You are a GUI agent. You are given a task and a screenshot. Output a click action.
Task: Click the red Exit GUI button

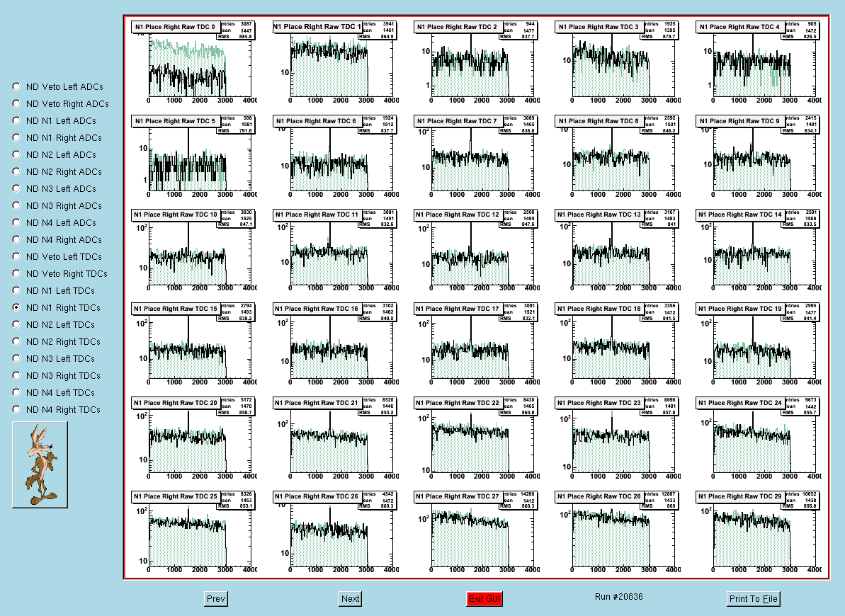coord(484,599)
